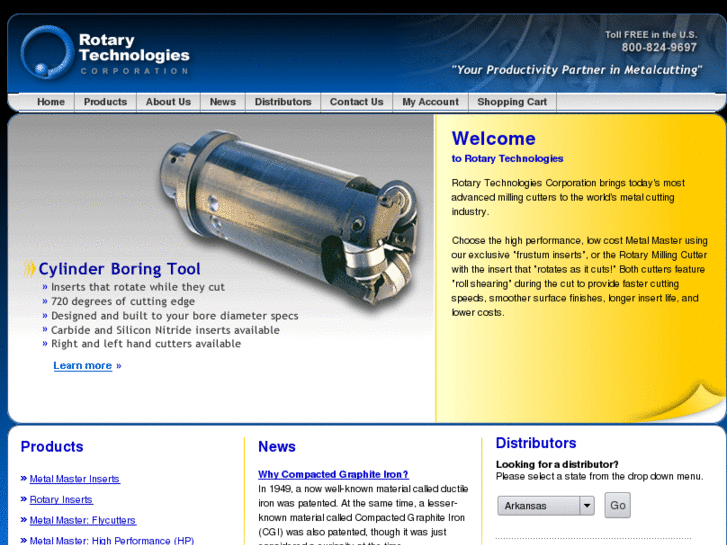The width and height of the screenshot is (727, 545).
Task: Open Metal Master: Flycutters link
Action: click(83, 520)
